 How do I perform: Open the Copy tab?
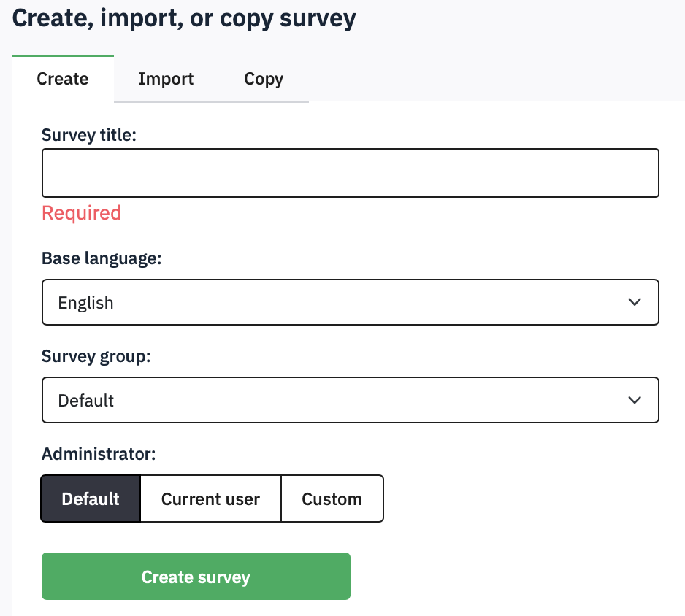tap(264, 79)
